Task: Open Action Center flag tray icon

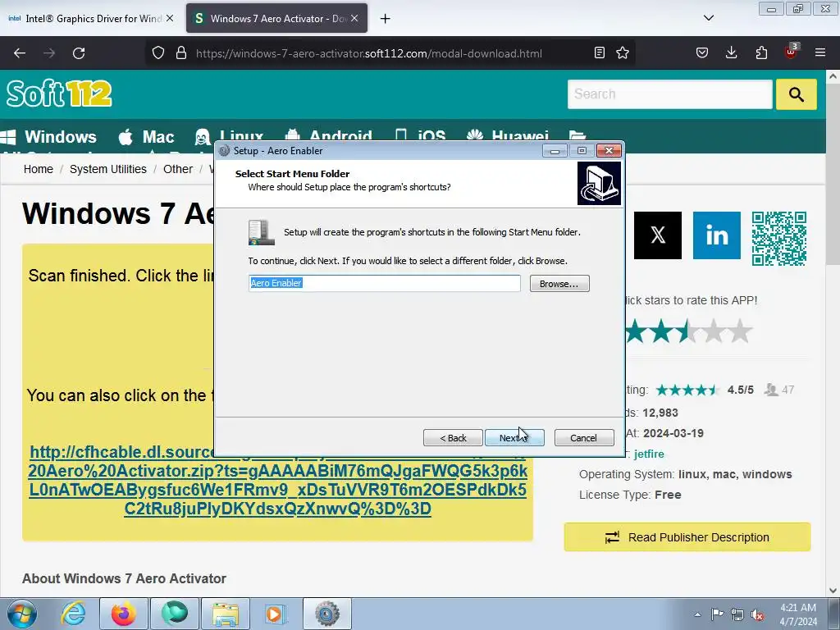Action: (x=717, y=614)
